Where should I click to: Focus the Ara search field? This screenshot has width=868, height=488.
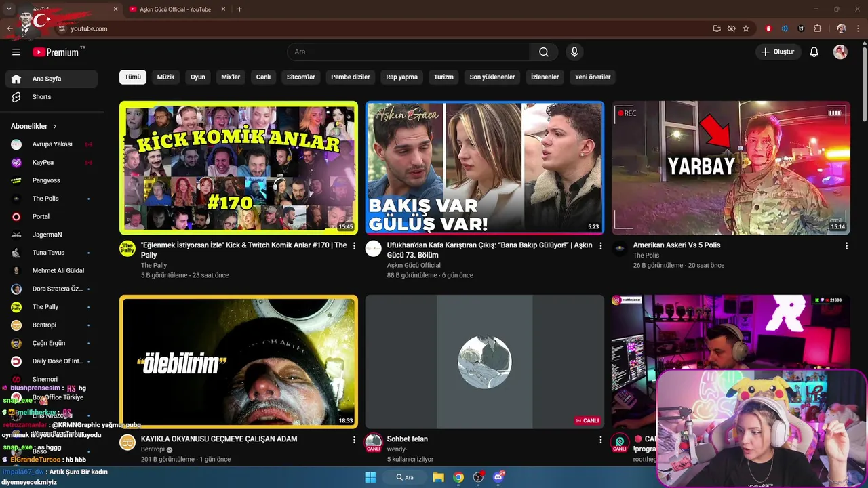click(x=408, y=52)
